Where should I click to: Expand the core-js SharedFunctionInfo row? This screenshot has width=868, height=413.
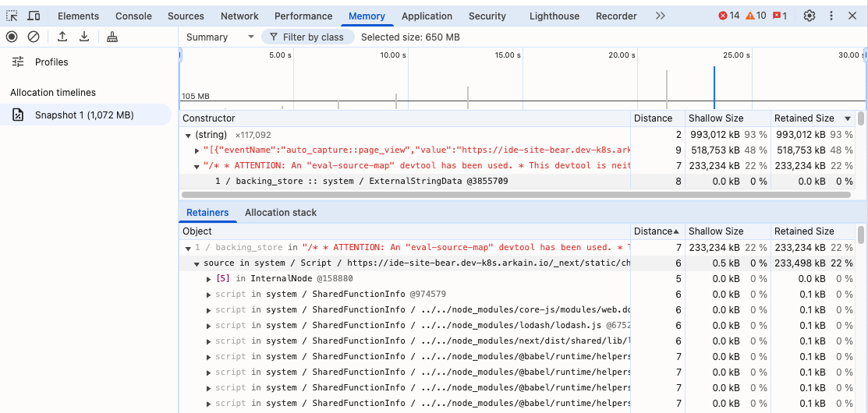pyautogui.click(x=209, y=310)
